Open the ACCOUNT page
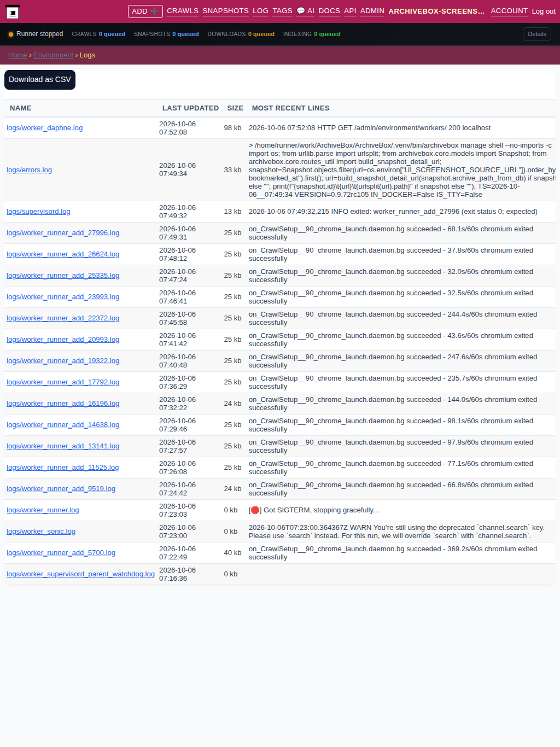Screen dimensions: 560x747 (509, 11)
